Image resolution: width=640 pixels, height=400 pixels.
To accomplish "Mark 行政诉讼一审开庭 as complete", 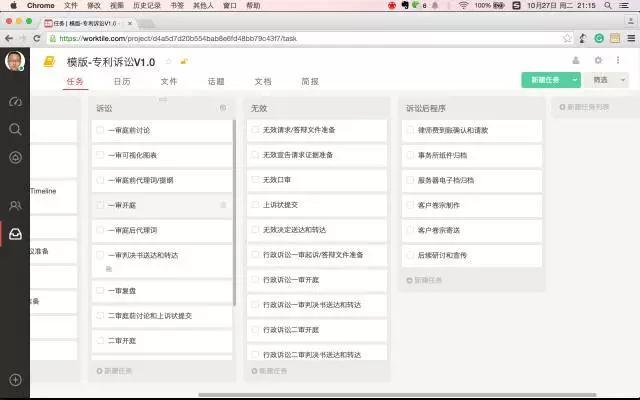I will pos(255,280).
